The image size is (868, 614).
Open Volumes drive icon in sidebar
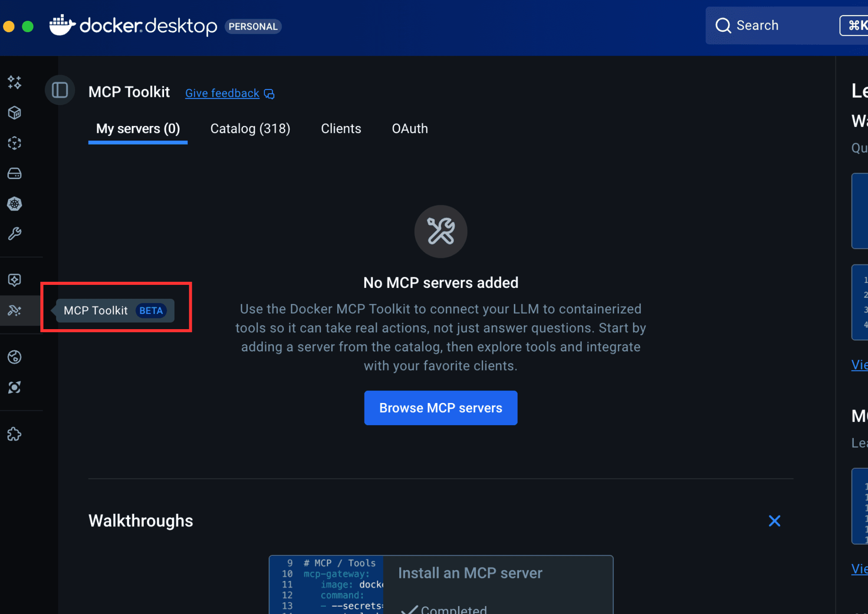pyautogui.click(x=14, y=173)
